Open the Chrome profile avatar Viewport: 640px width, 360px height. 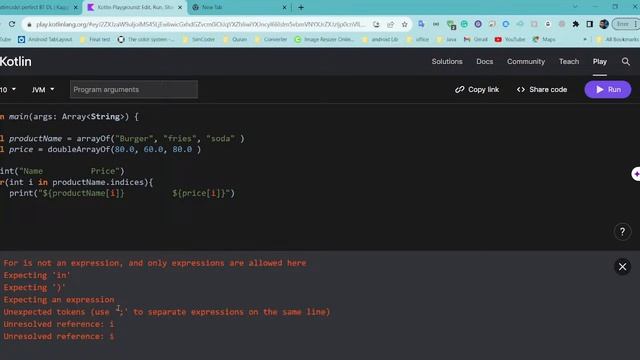coord(604,24)
